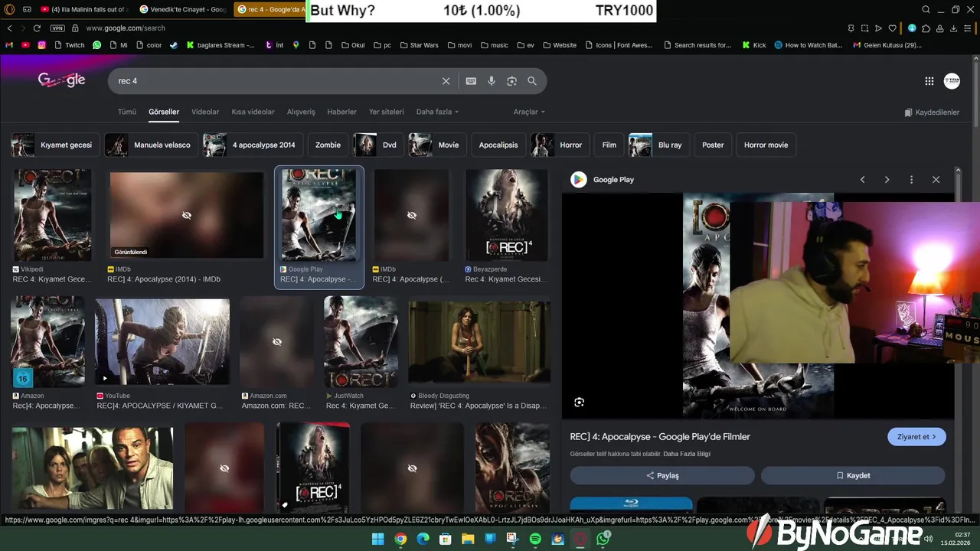Open the Google apps grid
The image size is (980, 551).
click(929, 81)
